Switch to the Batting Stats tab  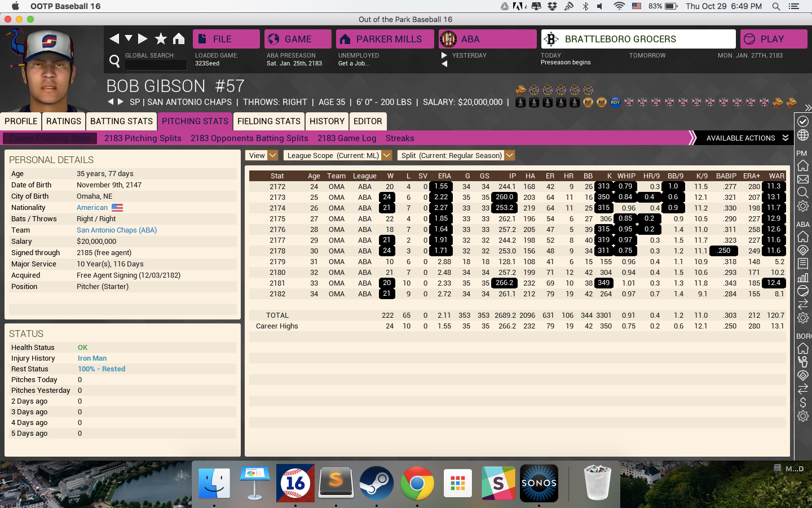[121, 121]
